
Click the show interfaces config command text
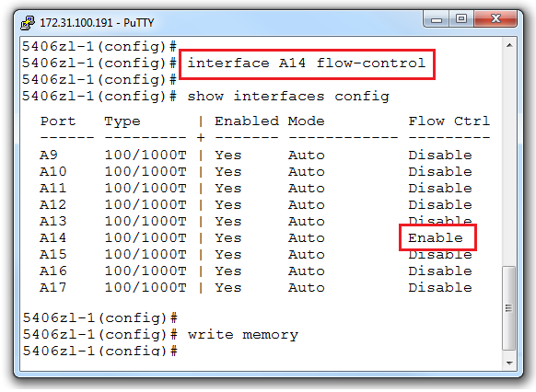click(x=288, y=97)
